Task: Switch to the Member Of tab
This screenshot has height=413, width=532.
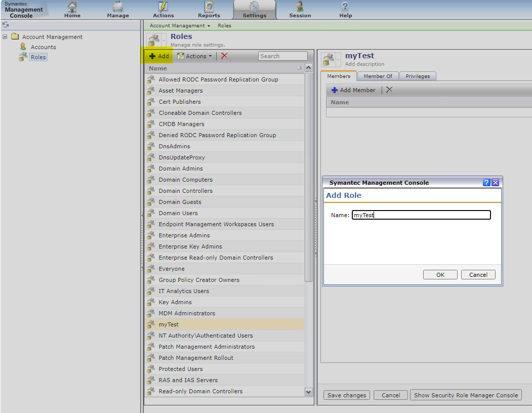Action: click(378, 76)
